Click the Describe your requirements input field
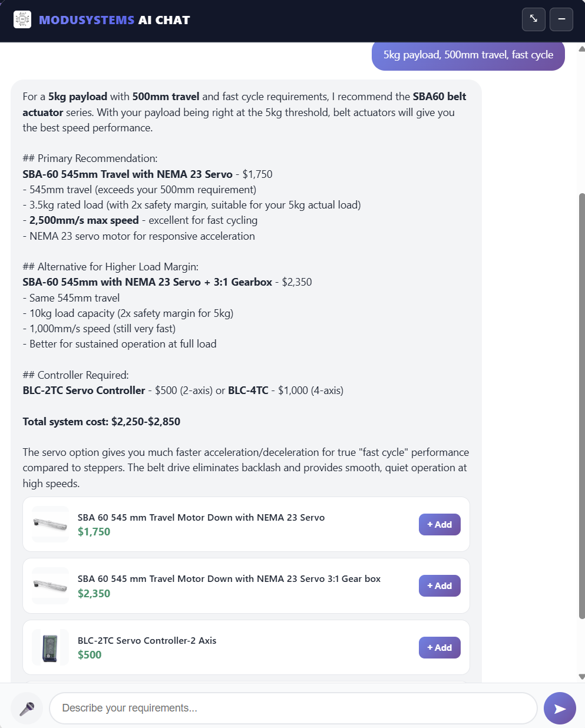 (x=293, y=708)
